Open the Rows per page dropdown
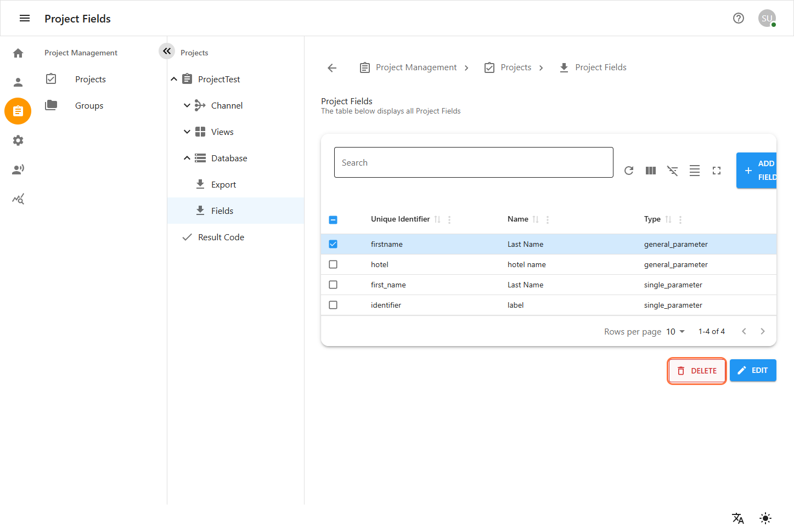The image size is (794, 532). (675, 331)
